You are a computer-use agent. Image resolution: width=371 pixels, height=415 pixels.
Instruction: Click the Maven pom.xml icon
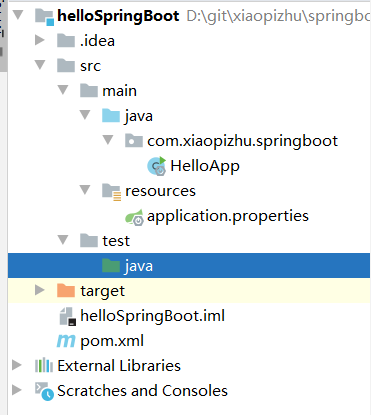click(x=66, y=341)
